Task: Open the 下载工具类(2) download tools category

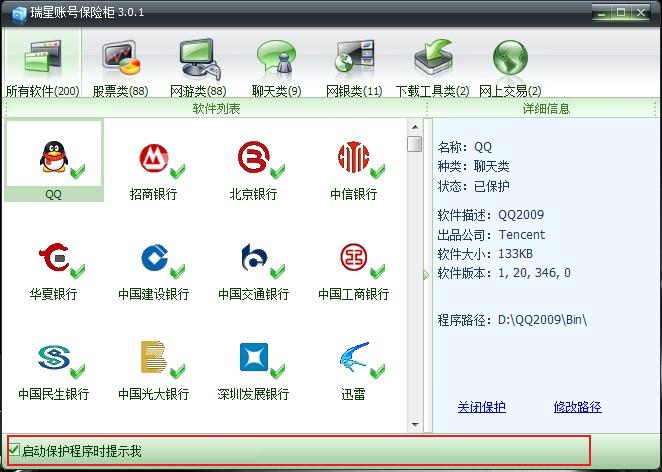Action: coord(432,69)
